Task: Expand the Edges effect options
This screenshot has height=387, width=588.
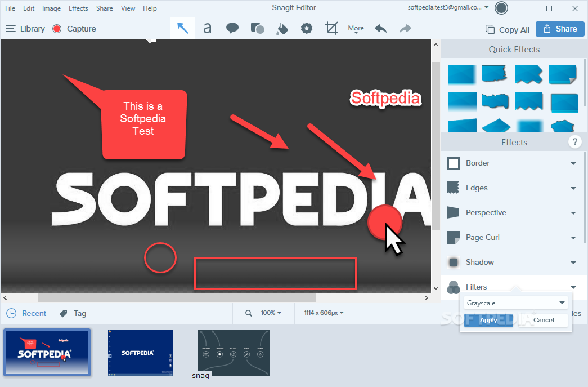Action: [x=573, y=188]
